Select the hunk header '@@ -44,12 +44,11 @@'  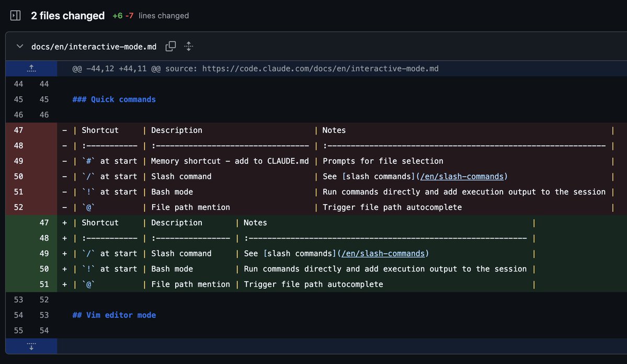coord(117,69)
